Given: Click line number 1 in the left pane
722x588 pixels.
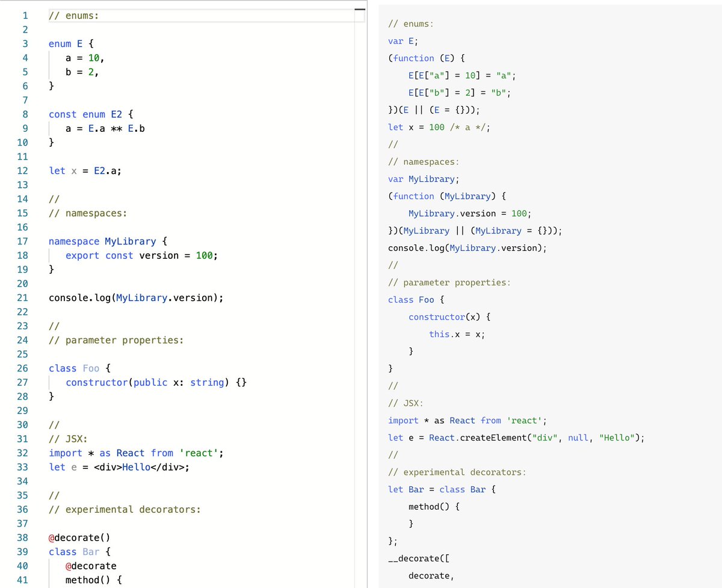Looking at the screenshot, I should tap(25, 15).
